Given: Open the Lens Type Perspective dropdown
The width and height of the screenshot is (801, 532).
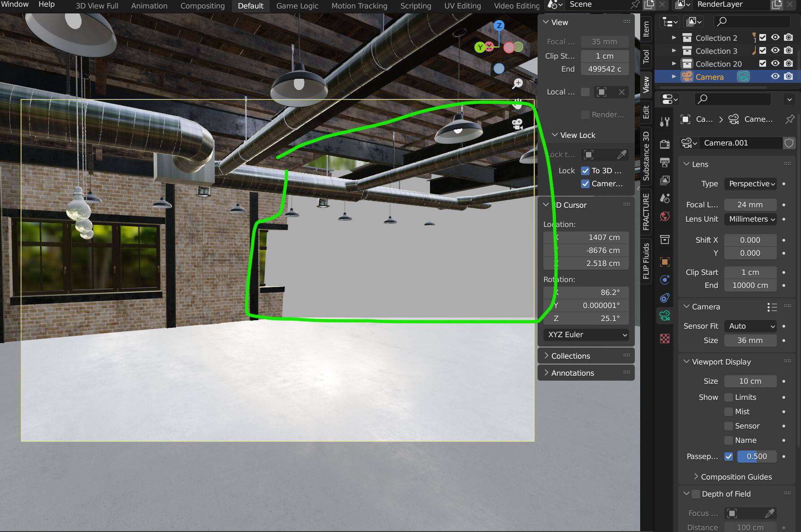Looking at the screenshot, I should point(750,184).
